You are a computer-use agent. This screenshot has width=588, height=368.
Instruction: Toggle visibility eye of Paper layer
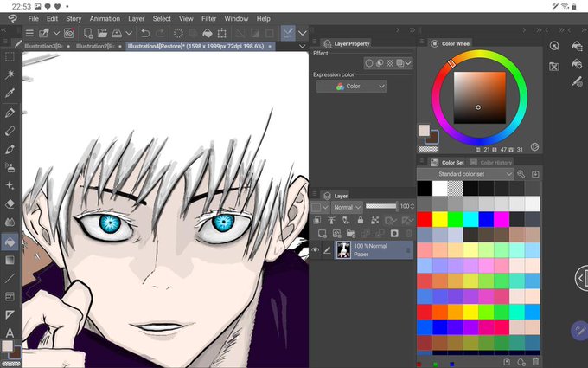pos(316,250)
